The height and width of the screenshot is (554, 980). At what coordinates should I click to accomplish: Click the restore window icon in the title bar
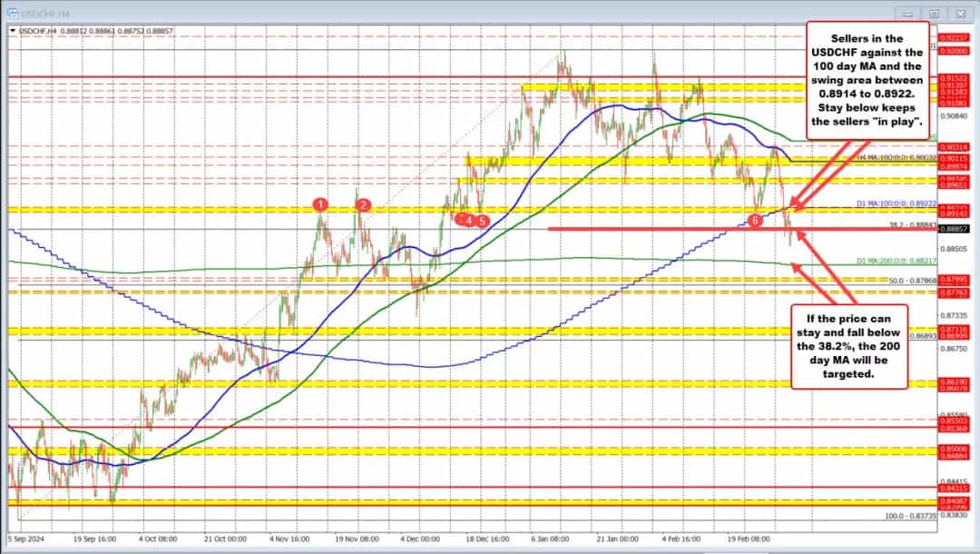[934, 14]
